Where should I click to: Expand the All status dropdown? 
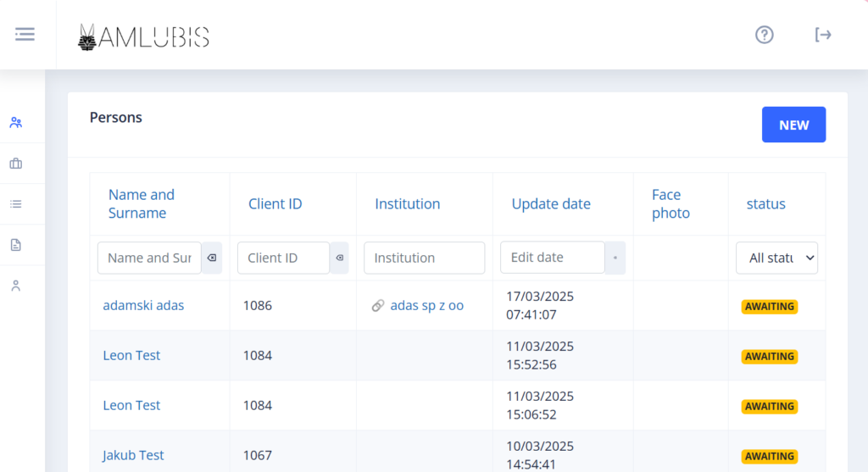click(776, 258)
